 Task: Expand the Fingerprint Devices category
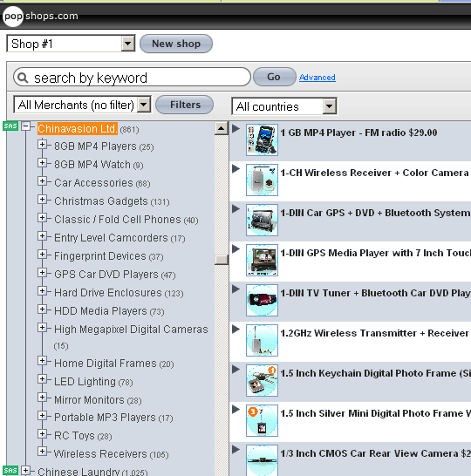click(42, 254)
